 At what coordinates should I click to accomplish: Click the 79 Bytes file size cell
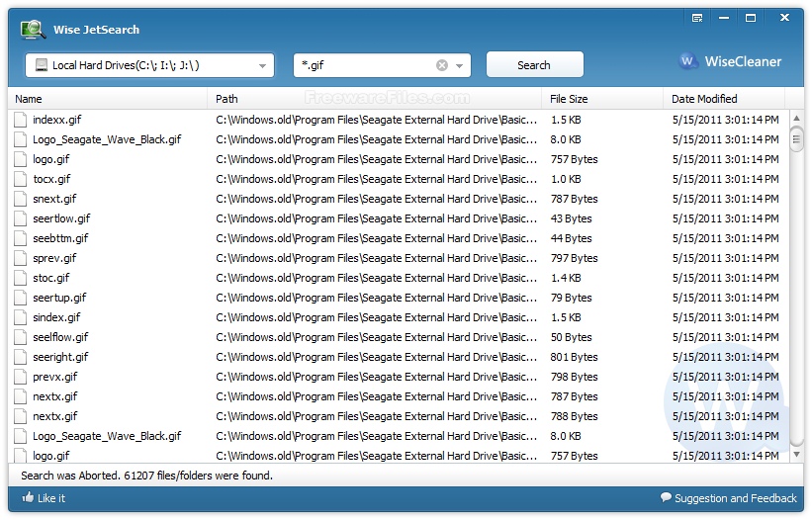point(572,298)
